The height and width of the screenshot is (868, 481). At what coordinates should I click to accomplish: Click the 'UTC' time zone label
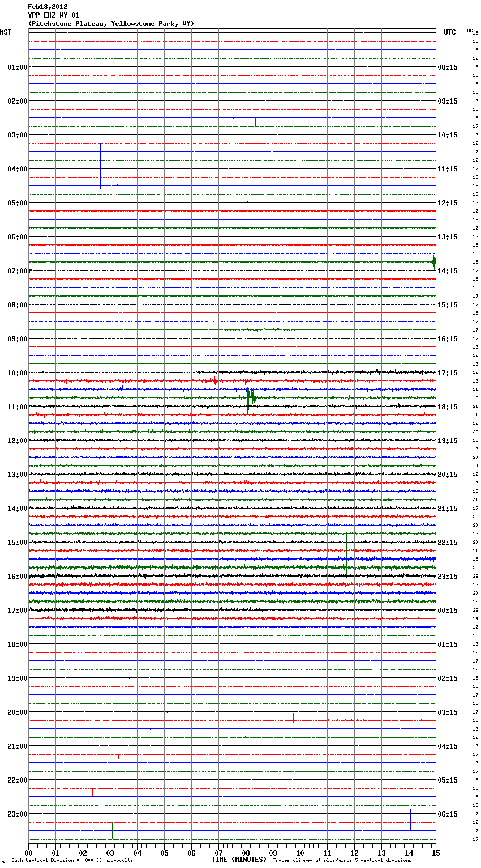(449, 32)
